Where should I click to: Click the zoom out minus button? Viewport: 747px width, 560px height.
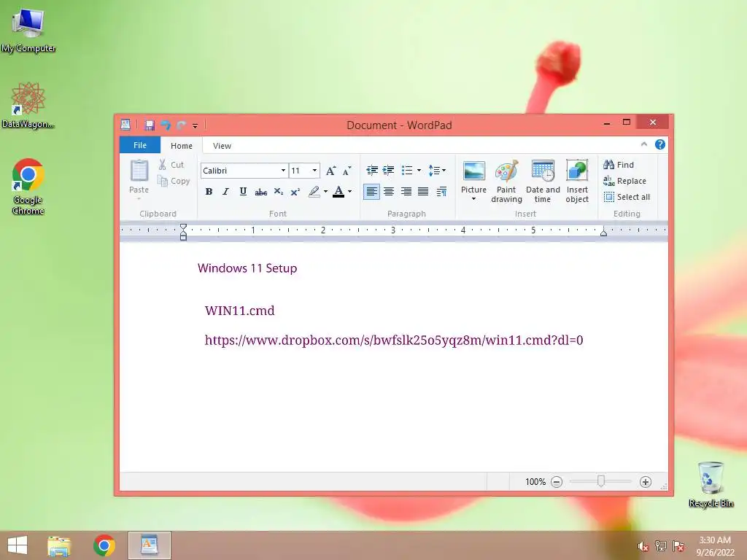click(x=557, y=482)
